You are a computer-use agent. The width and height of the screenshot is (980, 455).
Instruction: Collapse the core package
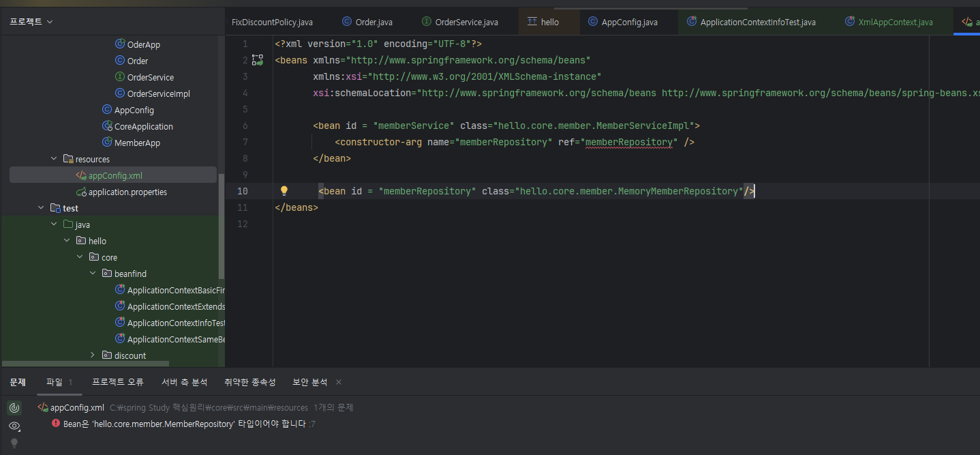tap(80, 257)
